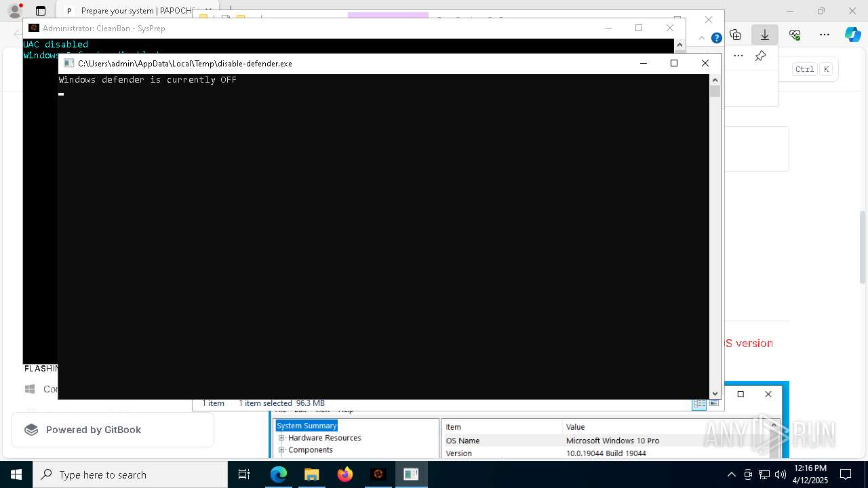Click '10.0.19044 Build 19044' version value
Image resolution: width=868 pixels, height=488 pixels.
point(606,453)
